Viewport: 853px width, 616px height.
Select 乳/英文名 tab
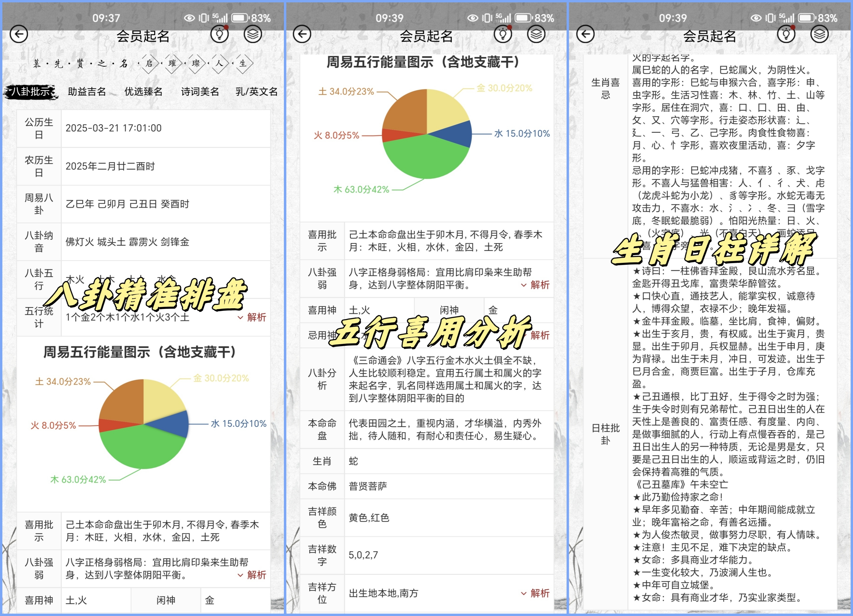(257, 91)
